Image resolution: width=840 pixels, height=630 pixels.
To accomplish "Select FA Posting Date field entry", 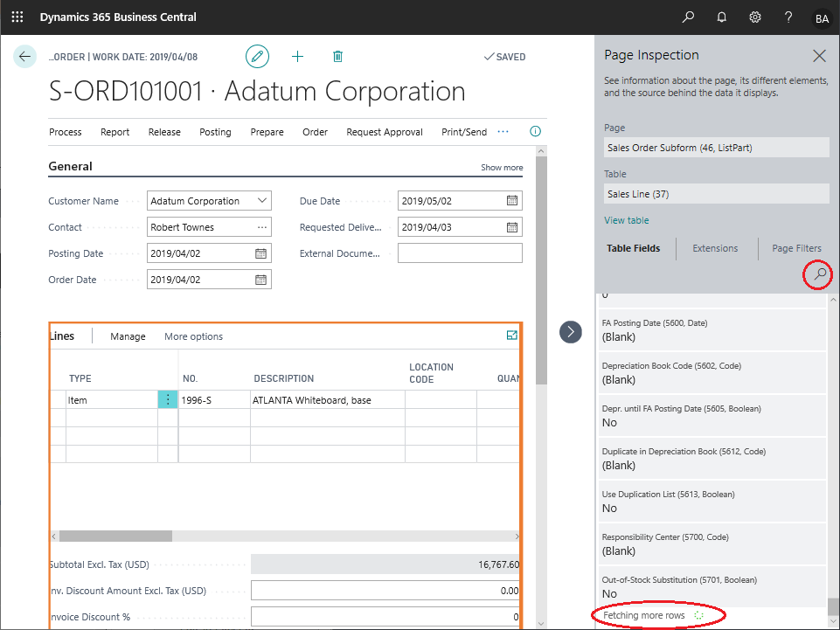I will click(x=712, y=330).
